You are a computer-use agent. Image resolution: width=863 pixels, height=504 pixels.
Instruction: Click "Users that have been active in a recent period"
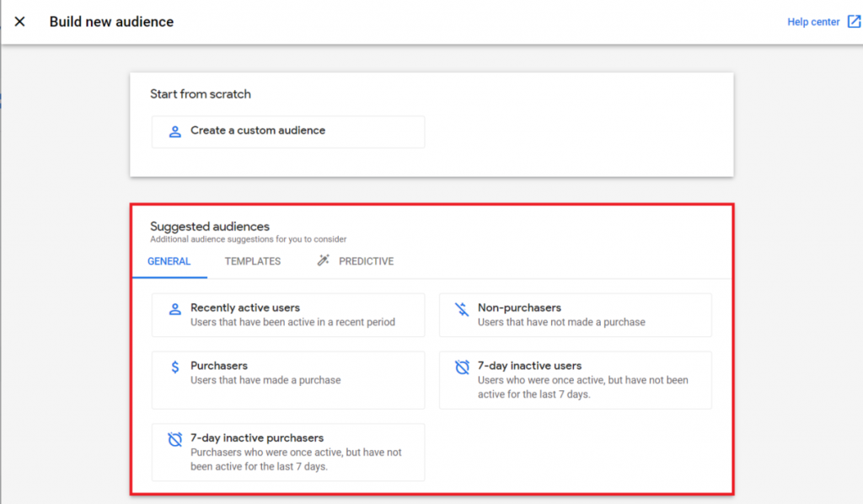292,322
